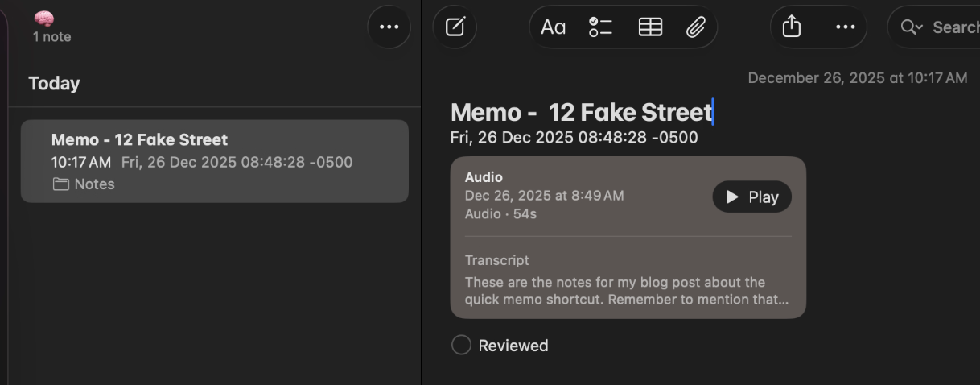The image size is (980, 385).
Task: Play the 54s audio recording
Action: 751,197
